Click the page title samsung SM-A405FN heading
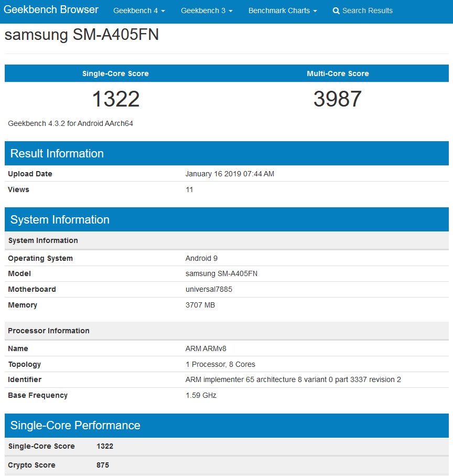 click(82, 35)
